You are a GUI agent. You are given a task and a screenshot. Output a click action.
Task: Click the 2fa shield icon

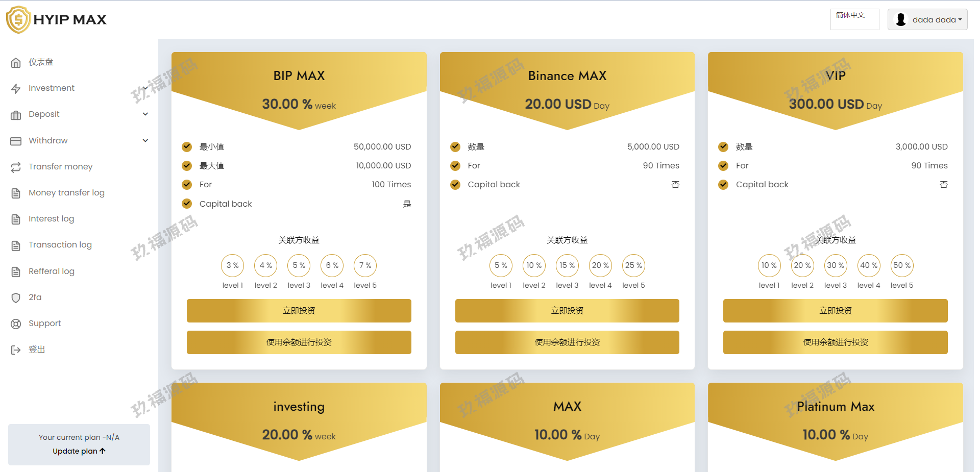click(16, 297)
